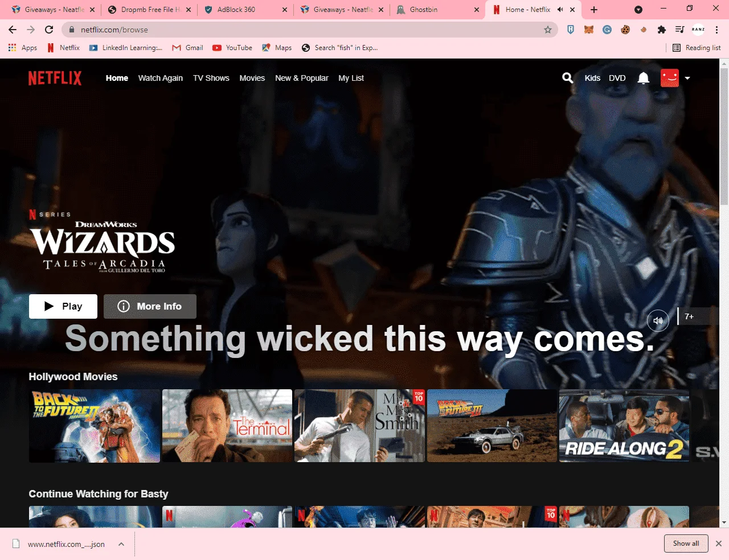Open the TV Shows menu item

211,78
